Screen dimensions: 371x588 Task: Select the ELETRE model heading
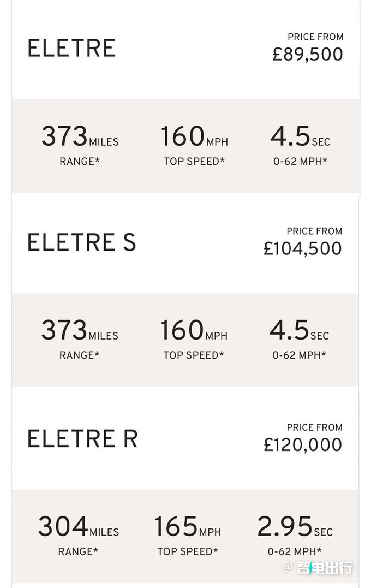click(x=71, y=48)
